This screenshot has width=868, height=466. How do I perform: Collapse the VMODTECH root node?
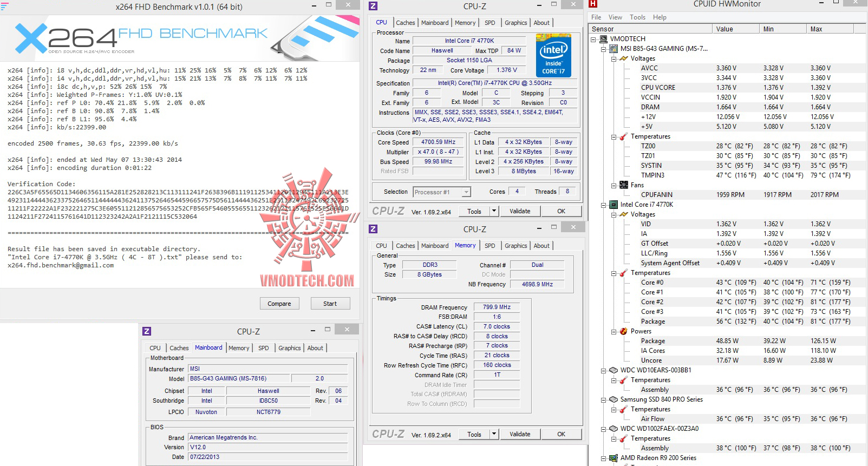pos(593,40)
